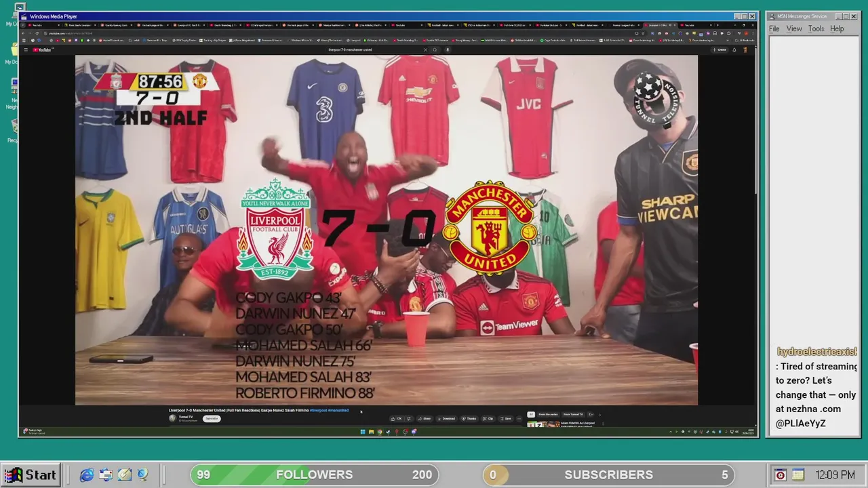This screenshot has width=868, height=488.
Task: Click the hydroelectricaxis! username in chat
Action: coord(817,352)
